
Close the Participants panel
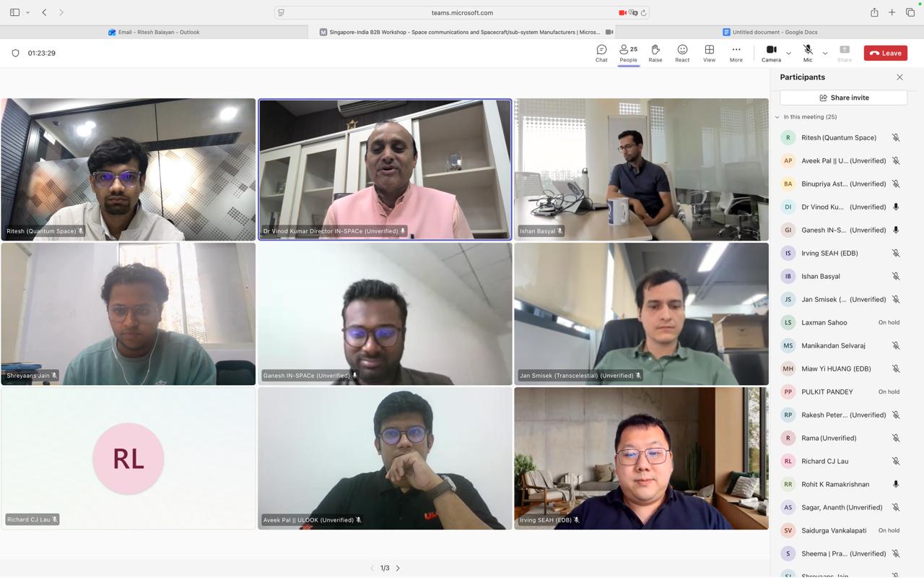[x=899, y=77]
